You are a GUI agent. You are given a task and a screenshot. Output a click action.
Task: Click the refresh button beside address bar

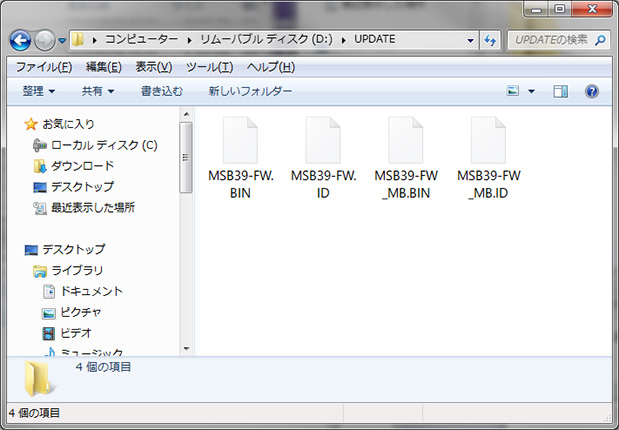coord(490,40)
